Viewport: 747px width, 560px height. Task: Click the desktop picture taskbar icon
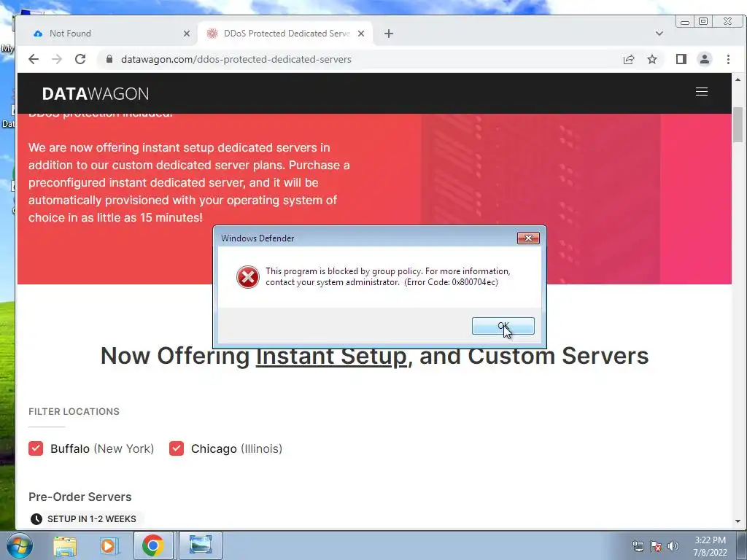point(201,545)
